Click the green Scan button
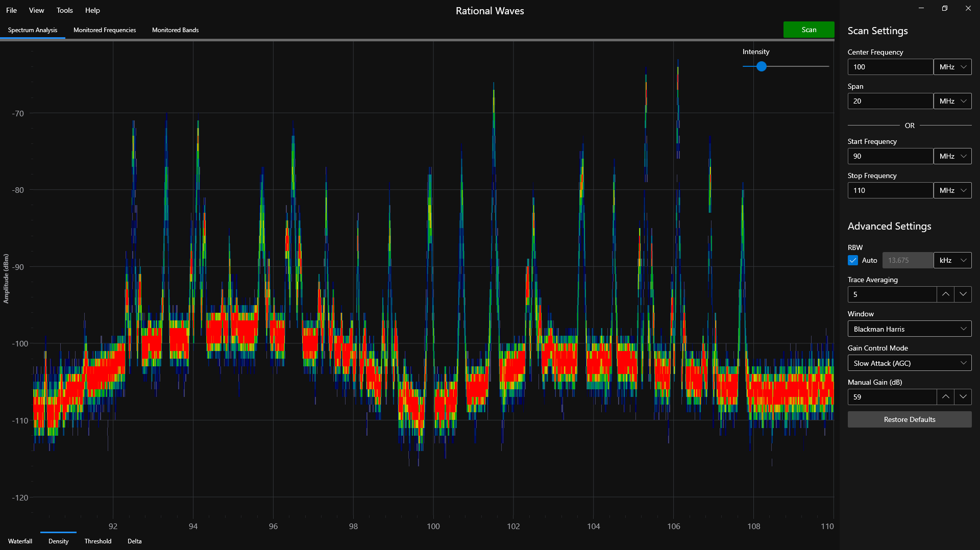This screenshot has height=550, width=980. click(x=808, y=30)
